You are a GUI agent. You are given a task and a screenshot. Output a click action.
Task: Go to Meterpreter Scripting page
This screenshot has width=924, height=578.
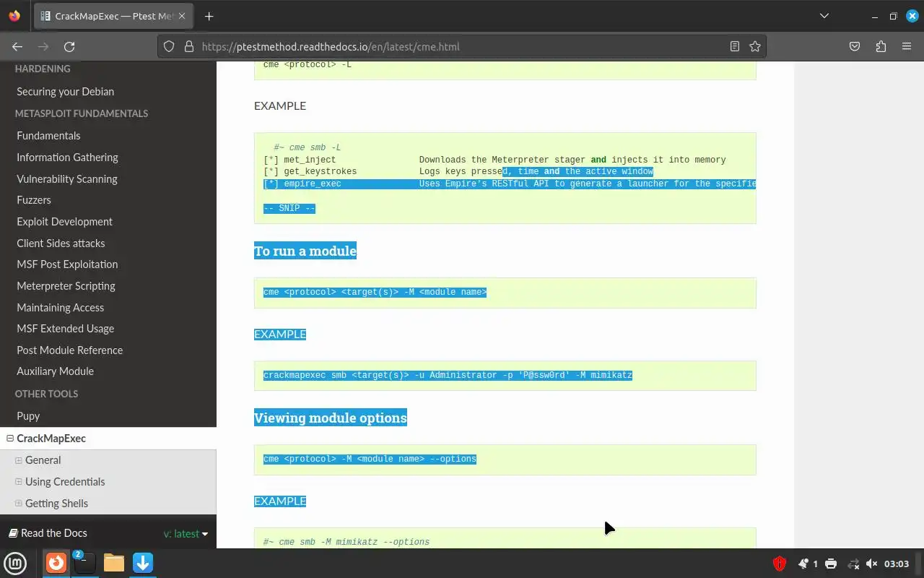[x=66, y=286]
